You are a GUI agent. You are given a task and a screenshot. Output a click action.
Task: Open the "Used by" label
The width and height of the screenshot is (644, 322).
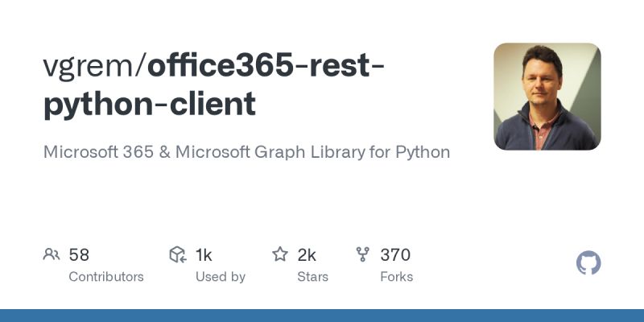[220, 277]
